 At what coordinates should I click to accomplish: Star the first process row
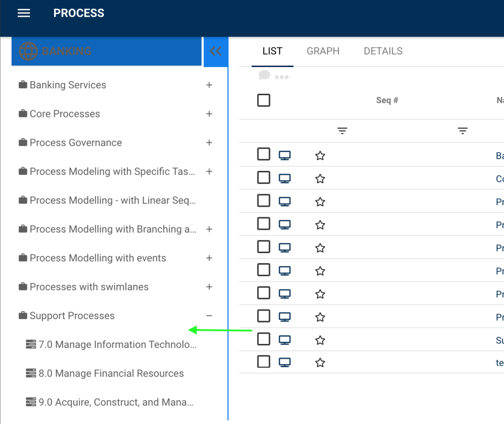320,156
